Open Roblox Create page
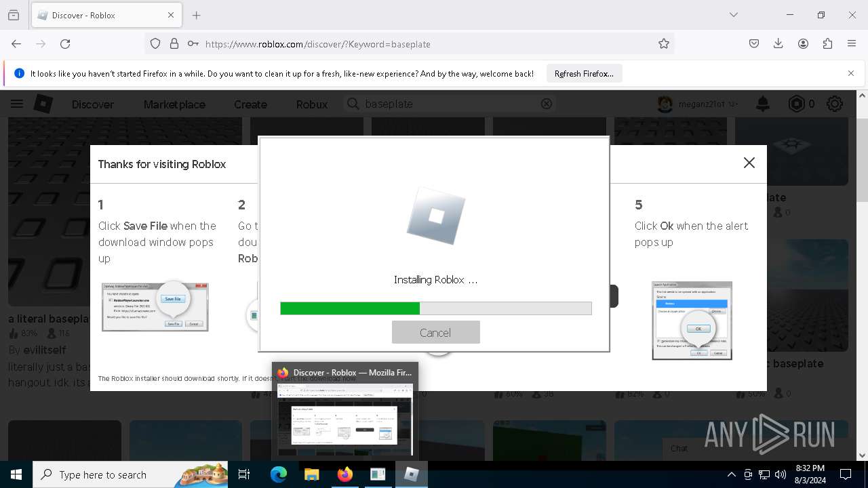The height and width of the screenshot is (488, 868). (x=250, y=104)
